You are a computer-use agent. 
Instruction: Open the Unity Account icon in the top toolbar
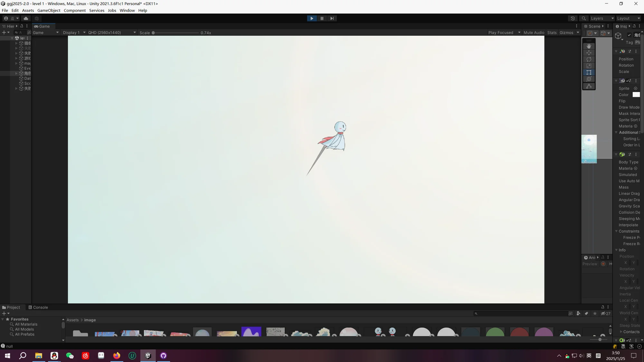(6, 18)
